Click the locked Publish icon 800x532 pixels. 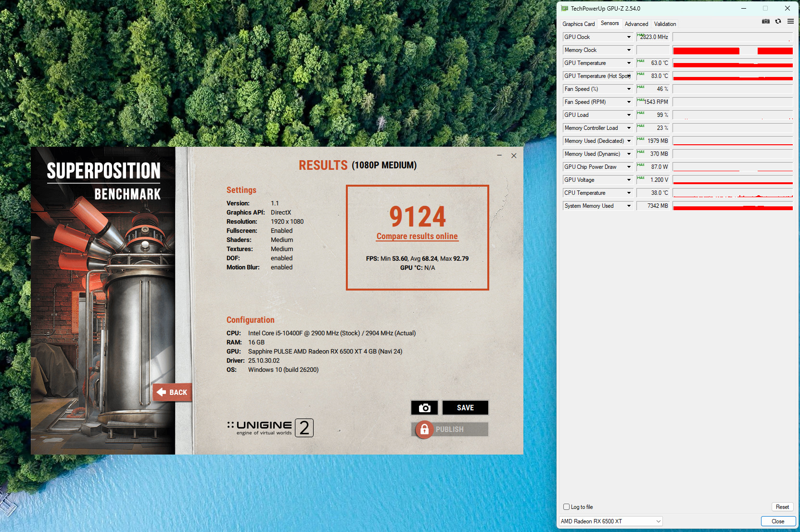(x=424, y=429)
